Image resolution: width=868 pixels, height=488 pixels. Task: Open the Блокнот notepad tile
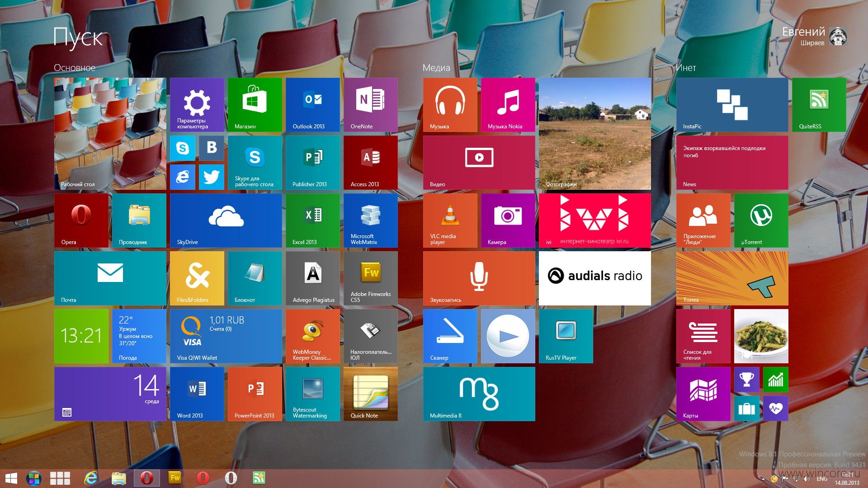pyautogui.click(x=255, y=278)
